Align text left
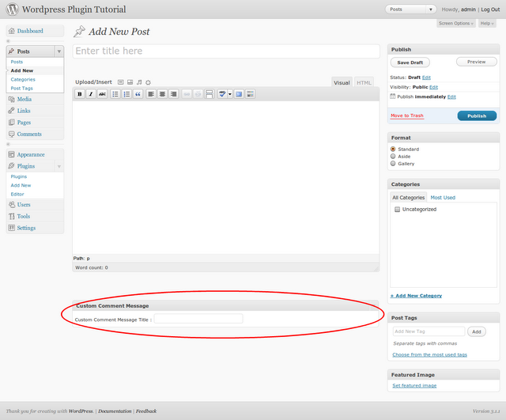Image resolution: width=506 pixels, height=420 pixels. coord(151,94)
